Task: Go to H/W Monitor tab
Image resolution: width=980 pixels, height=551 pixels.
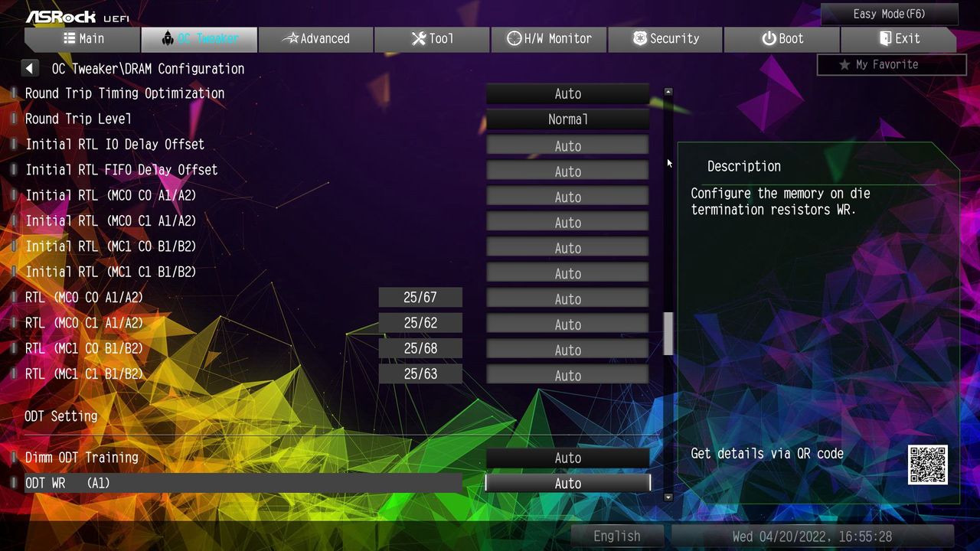Action: click(x=549, y=39)
